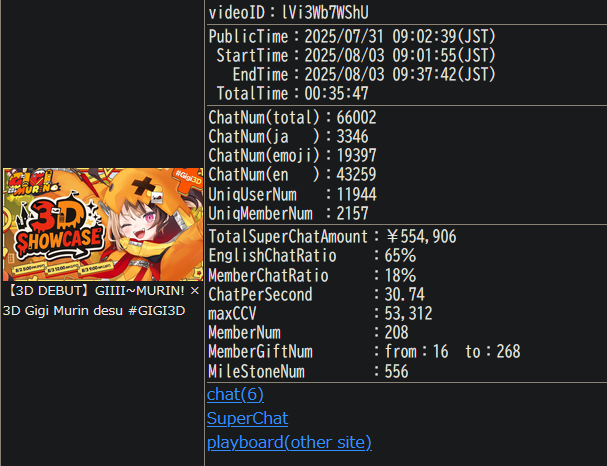Open the chat(6) link
Viewport: 607px width, 466px height.
pos(235,395)
